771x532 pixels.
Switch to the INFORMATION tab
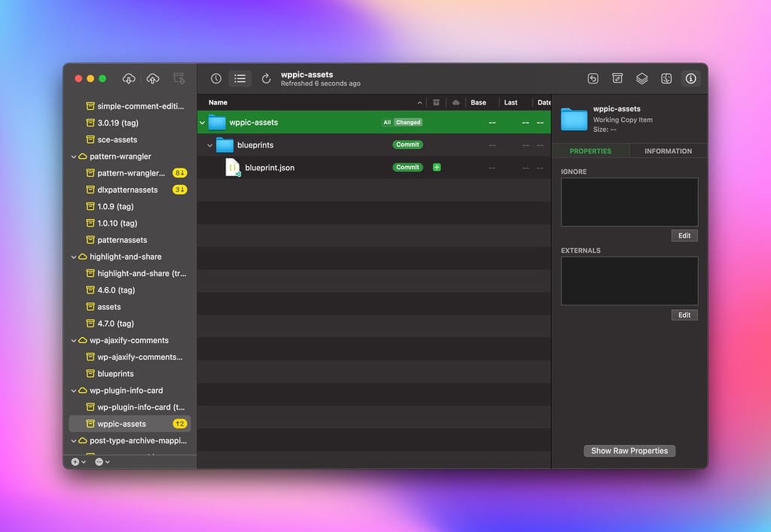click(669, 150)
